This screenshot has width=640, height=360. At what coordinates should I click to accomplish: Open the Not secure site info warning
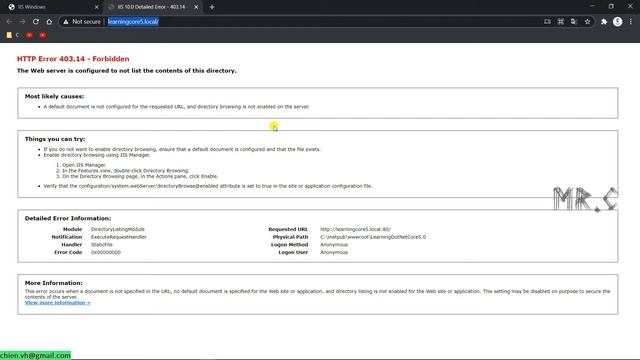click(x=82, y=22)
